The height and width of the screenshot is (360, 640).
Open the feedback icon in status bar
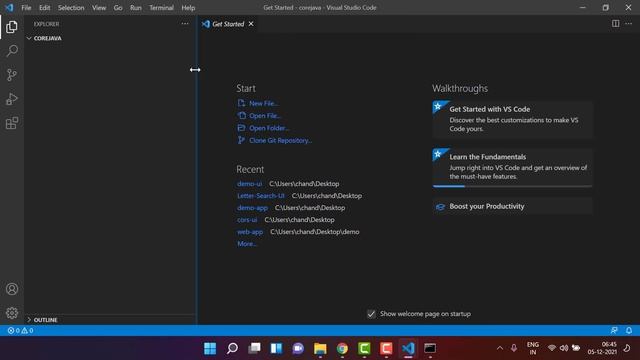point(614,331)
